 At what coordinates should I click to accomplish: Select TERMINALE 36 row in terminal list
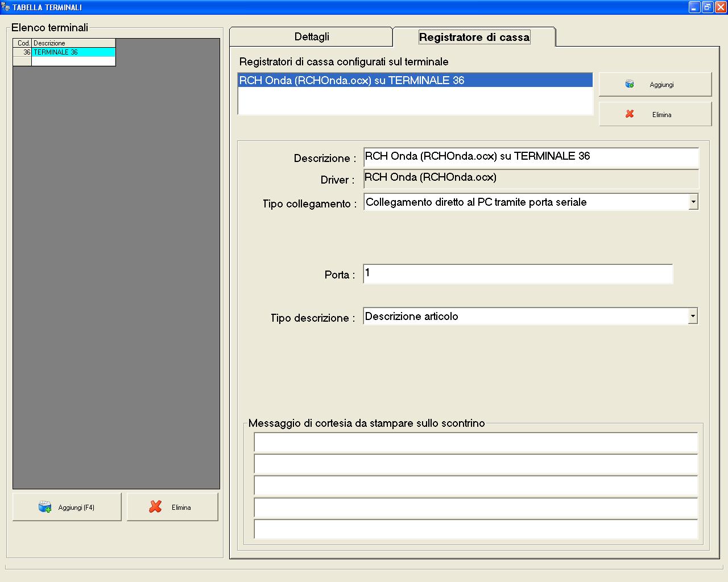[x=73, y=52]
